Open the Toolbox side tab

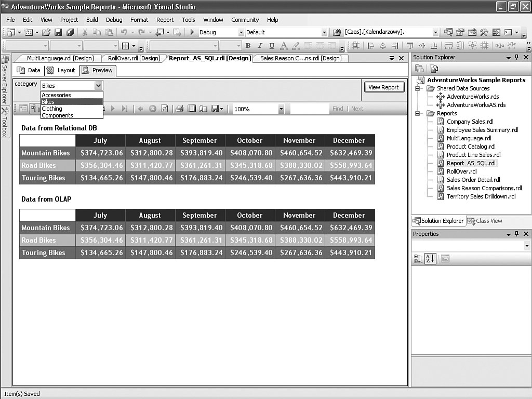point(5,122)
